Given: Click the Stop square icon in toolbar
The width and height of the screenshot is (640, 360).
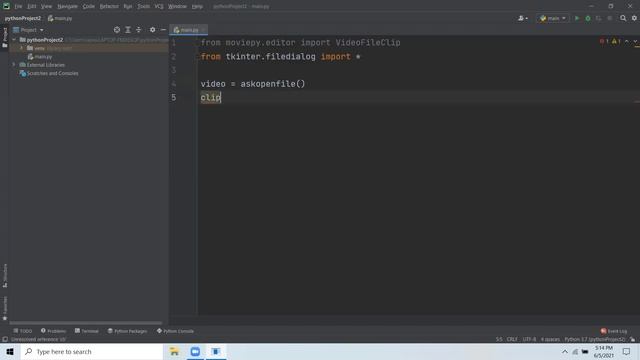Looking at the screenshot, I should coord(609,18).
